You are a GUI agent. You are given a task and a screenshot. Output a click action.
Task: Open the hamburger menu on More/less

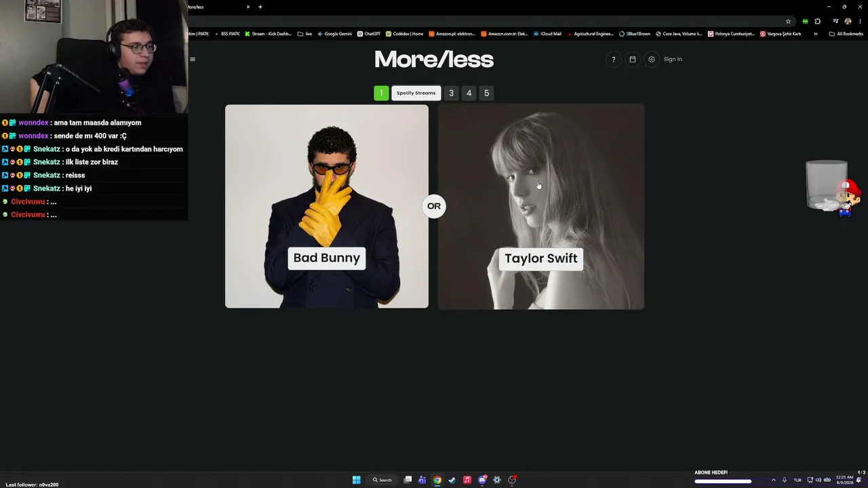click(193, 59)
